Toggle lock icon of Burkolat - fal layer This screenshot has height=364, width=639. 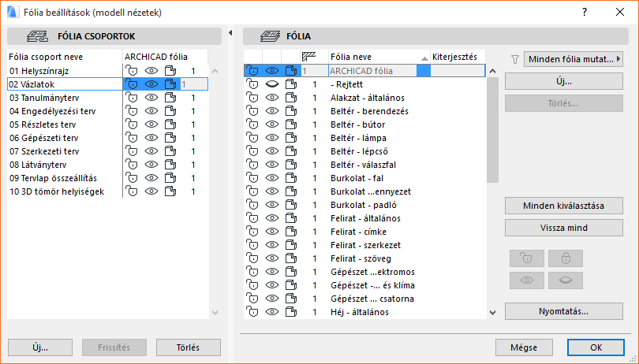(252, 178)
